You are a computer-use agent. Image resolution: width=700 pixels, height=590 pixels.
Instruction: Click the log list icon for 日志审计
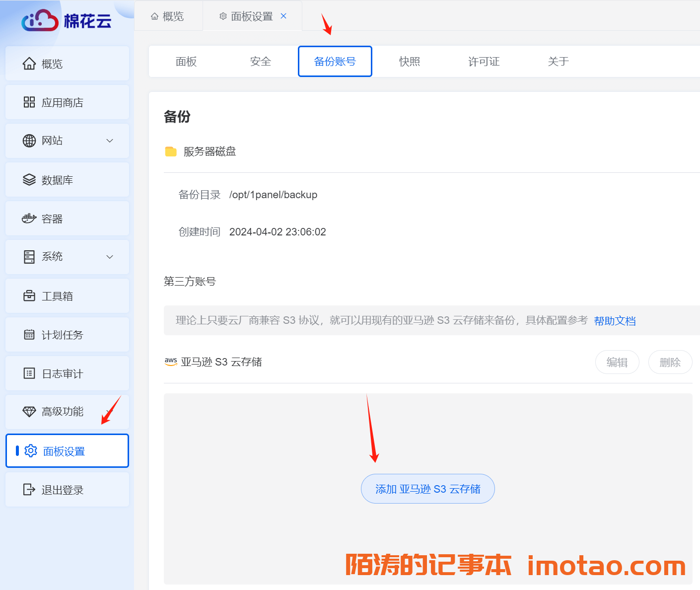(29, 373)
